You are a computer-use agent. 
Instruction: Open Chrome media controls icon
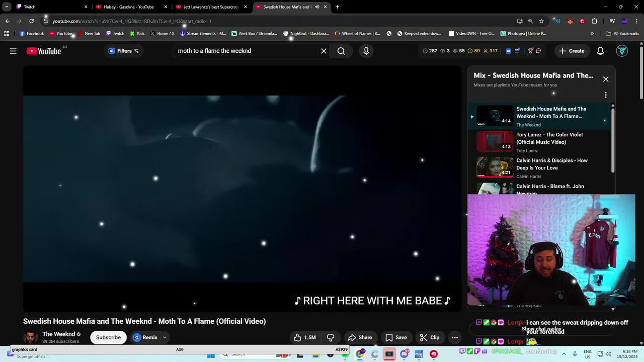(x=612, y=21)
